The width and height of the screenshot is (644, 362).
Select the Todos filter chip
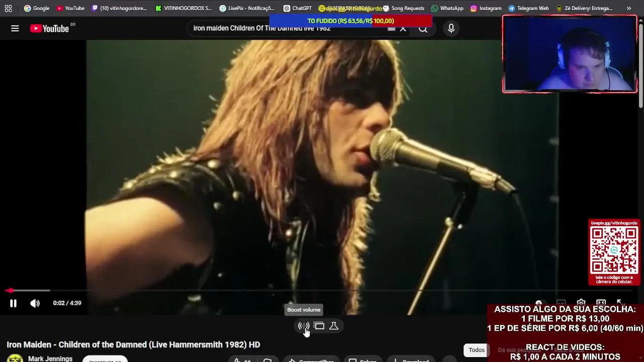pyautogui.click(x=476, y=350)
